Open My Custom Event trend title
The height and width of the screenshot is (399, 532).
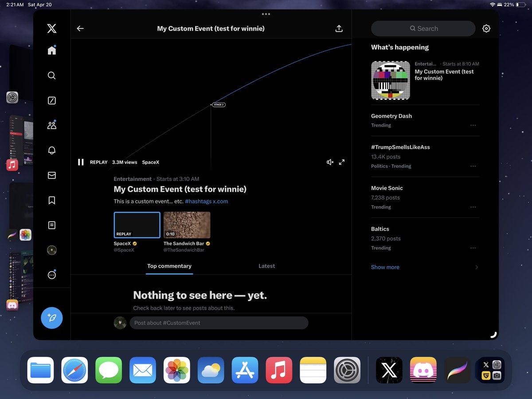tap(444, 75)
